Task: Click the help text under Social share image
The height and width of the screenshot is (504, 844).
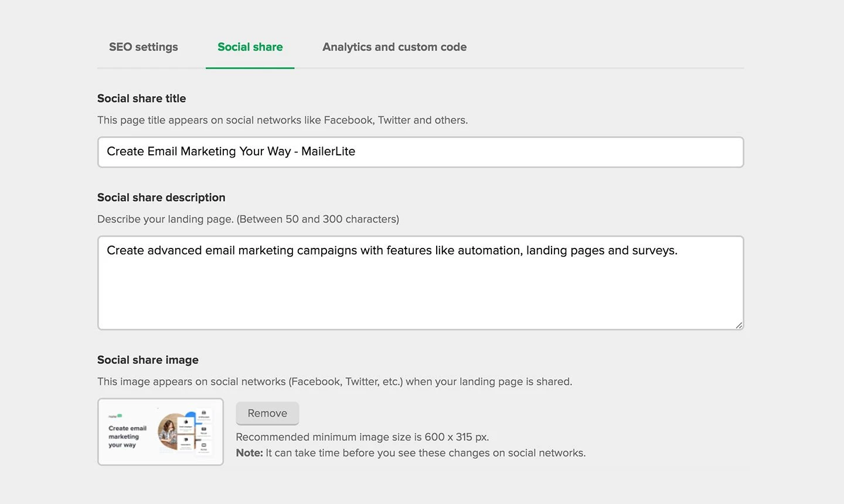Action: click(x=334, y=382)
